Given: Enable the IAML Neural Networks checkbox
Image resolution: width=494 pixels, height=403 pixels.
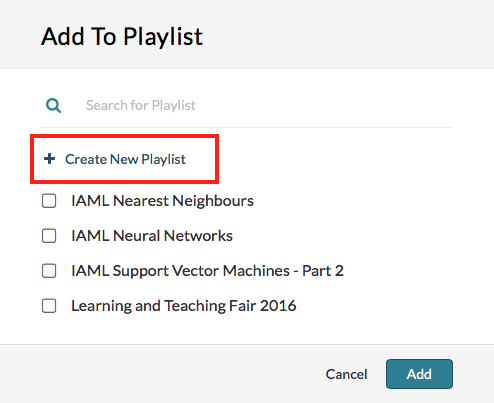Looking at the screenshot, I should pyautogui.click(x=49, y=236).
